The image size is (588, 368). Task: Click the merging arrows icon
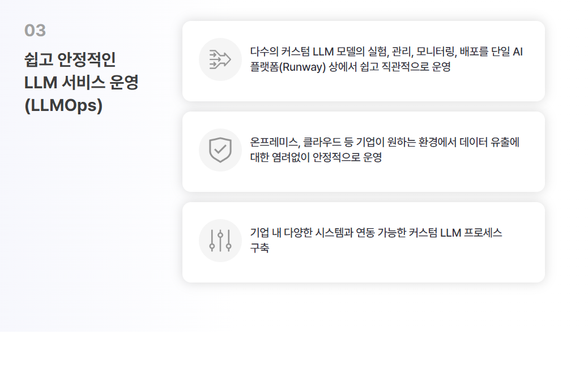(220, 59)
